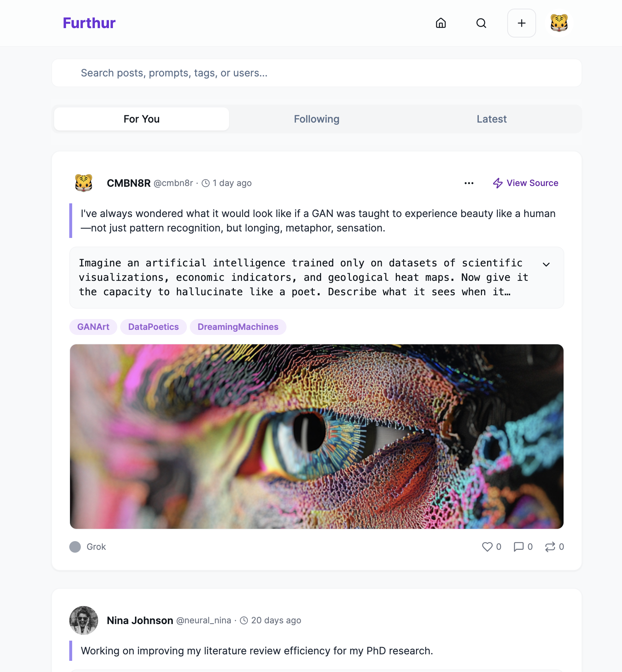Focus the search posts input field

(x=317, y=73)
